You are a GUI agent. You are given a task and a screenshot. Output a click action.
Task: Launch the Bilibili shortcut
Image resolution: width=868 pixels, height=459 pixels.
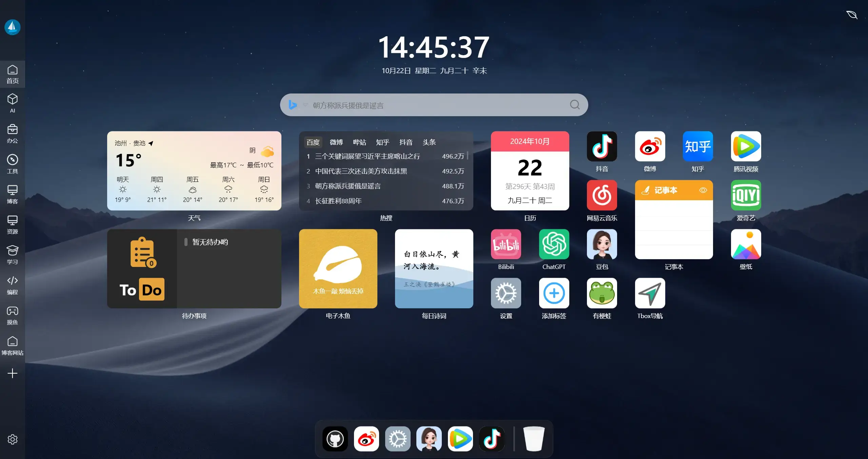tap(506, 244)
